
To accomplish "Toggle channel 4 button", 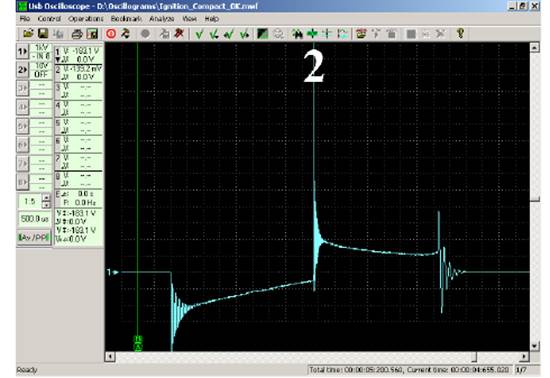I will [22, 107].
